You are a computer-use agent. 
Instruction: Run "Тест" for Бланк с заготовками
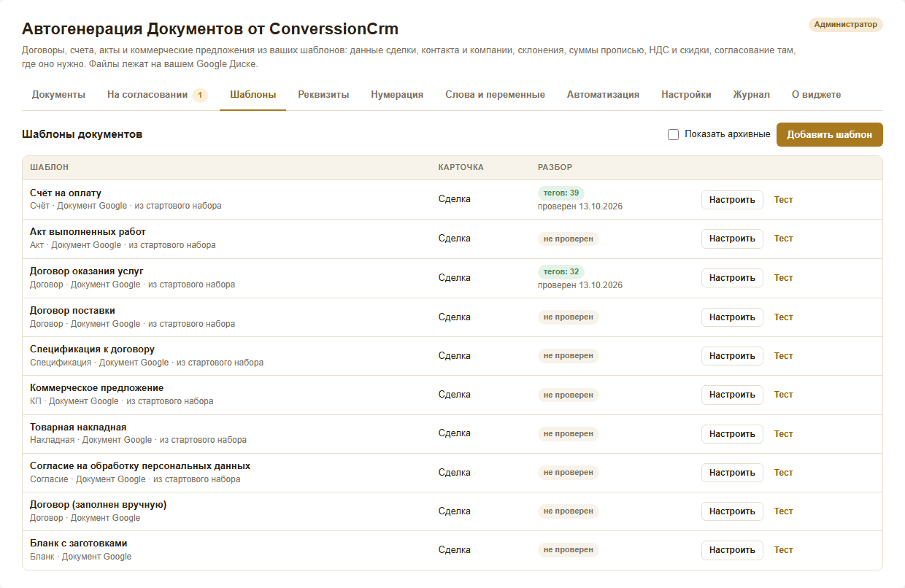coord(783,551)
